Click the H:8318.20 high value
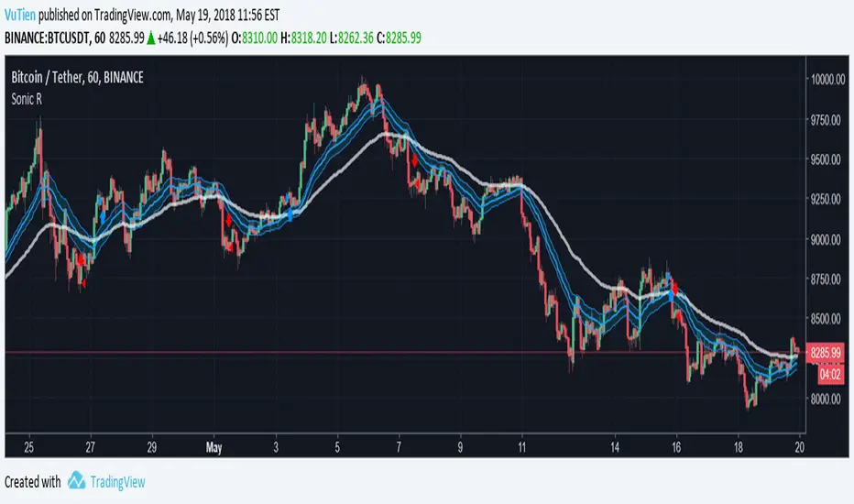 click(x=303, y=38)
